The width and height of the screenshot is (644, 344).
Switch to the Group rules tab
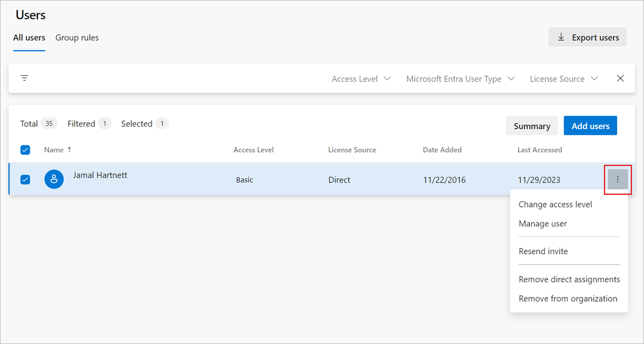(77, 38)
